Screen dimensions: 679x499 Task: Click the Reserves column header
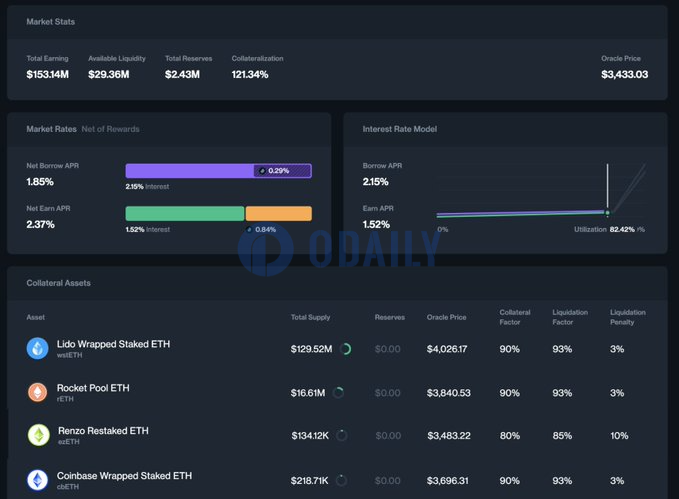pyautogui.click(x=390, y=317)
